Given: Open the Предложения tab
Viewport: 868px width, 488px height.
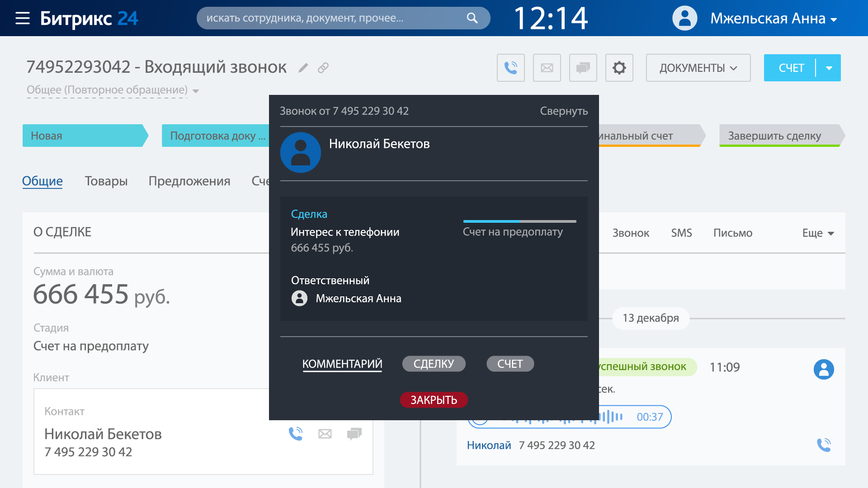Looking at the screenshot, I should [189, 181].
